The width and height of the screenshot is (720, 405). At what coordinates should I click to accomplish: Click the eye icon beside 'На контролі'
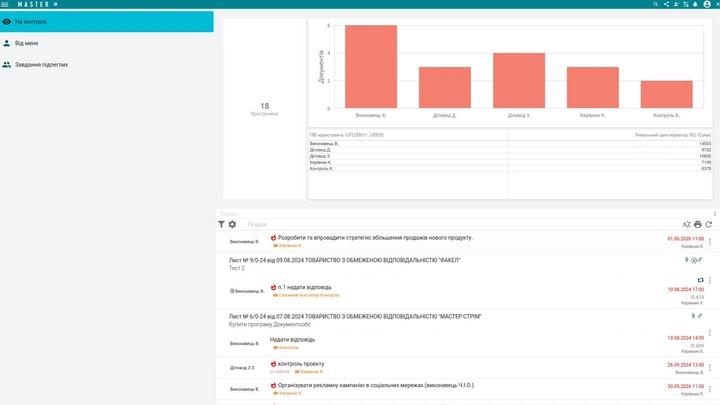click(x=6, y=22)
